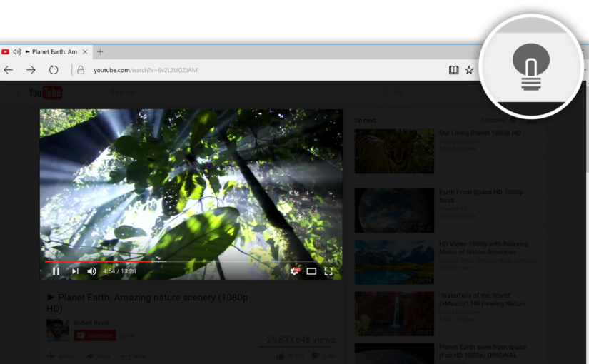Image resolution: width=589 pixels, height=364 pixels.
Task: Click the lock icon in address bar
Action: click(81, 70)
